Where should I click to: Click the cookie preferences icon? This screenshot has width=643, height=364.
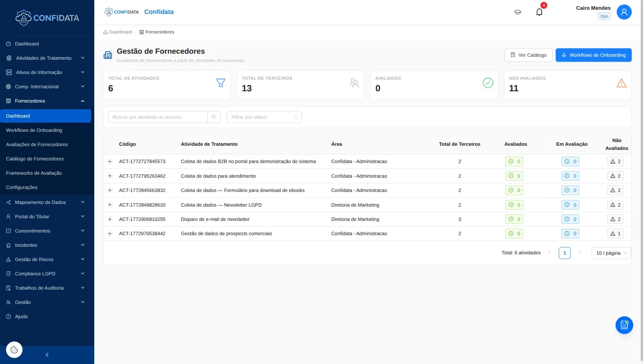coord(14,350)
